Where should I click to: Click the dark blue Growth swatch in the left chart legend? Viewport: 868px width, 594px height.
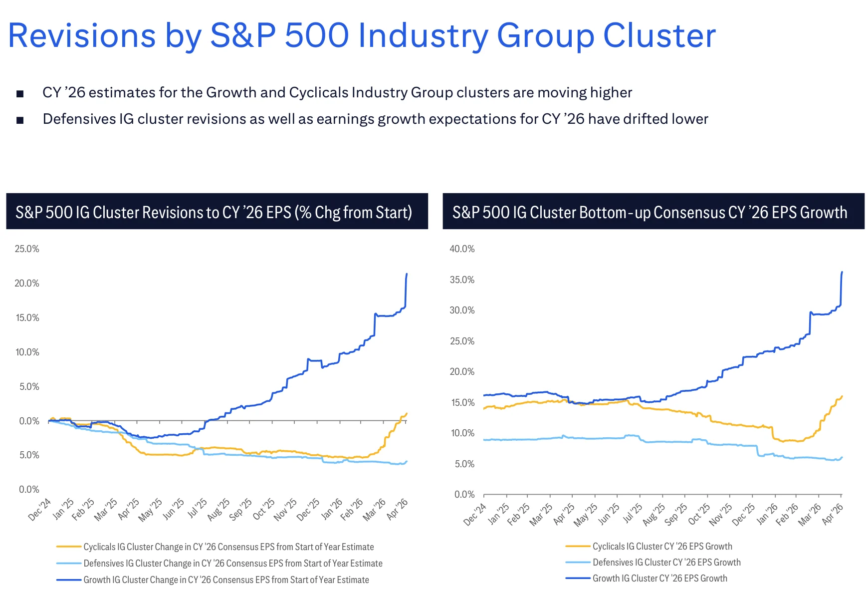(x=68, y=580)
